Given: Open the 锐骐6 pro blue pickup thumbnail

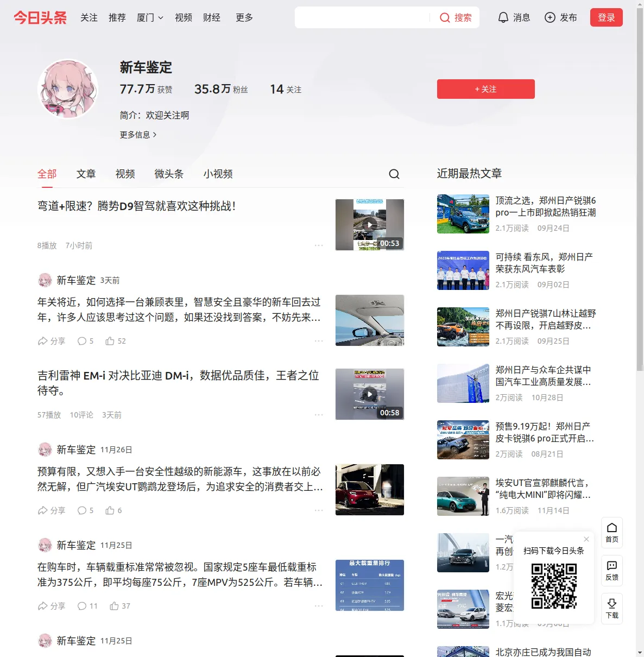Looking at the screenshot, I should (x=463, y=214).
